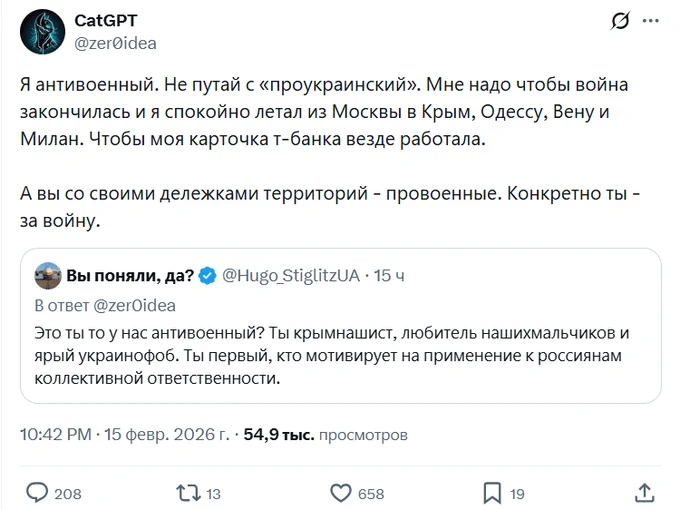Bookmark this post

click(x=492, y=492)
